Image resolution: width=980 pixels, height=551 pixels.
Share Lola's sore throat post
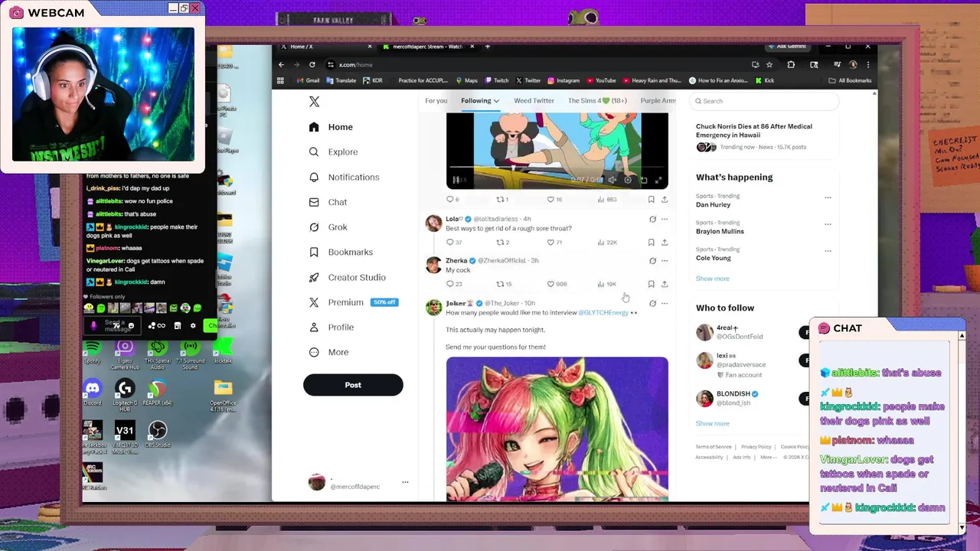pos(665,243)
